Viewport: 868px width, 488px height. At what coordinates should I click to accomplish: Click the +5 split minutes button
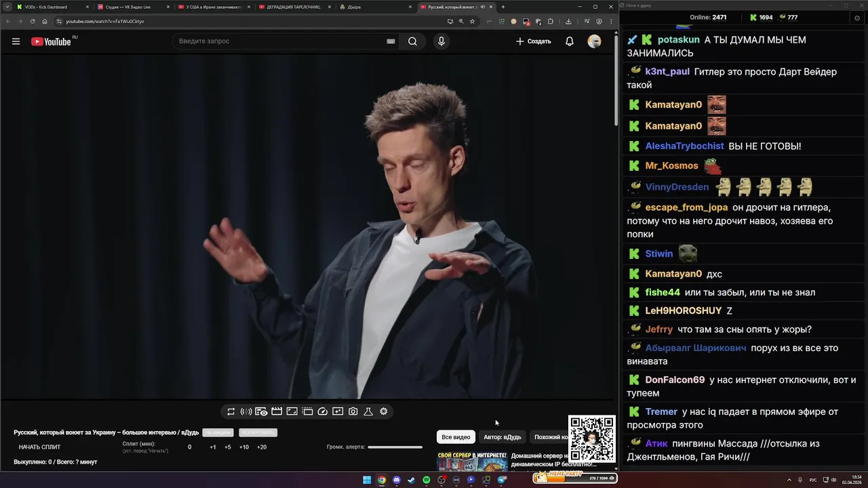pos(228,447)
